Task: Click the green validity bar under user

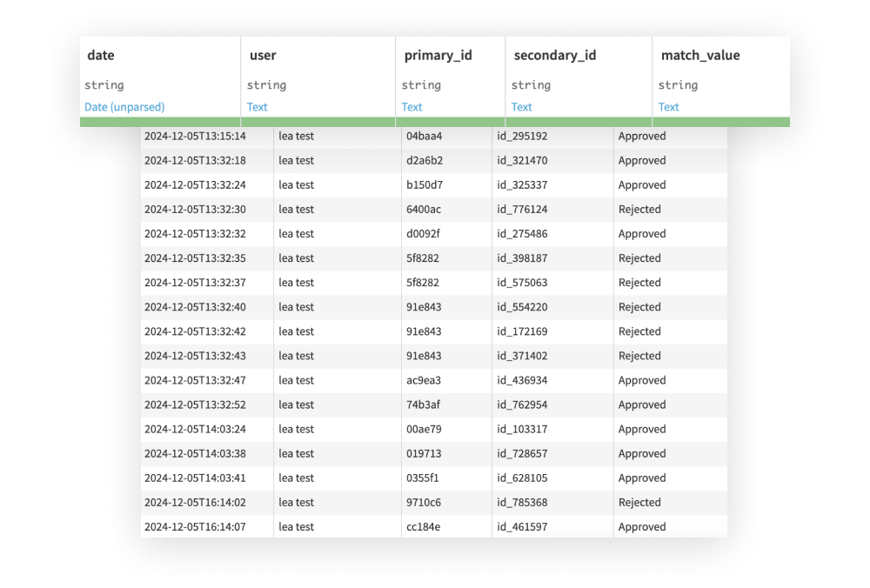Action: click(x=318, y=122)
